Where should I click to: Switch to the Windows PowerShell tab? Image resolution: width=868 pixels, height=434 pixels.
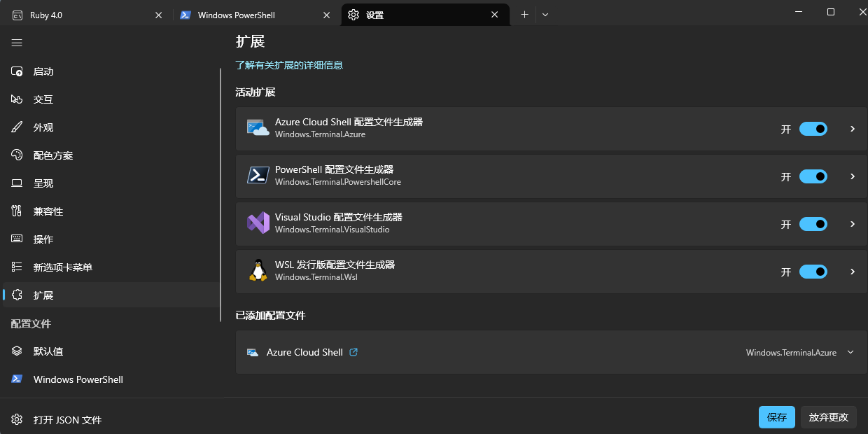[257, 15]
